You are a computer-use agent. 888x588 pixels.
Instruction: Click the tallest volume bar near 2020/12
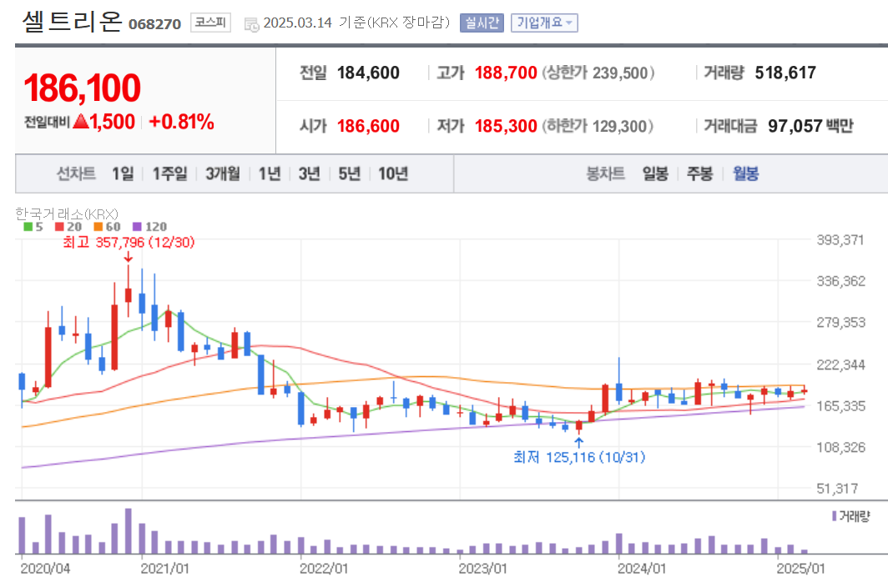129,530
